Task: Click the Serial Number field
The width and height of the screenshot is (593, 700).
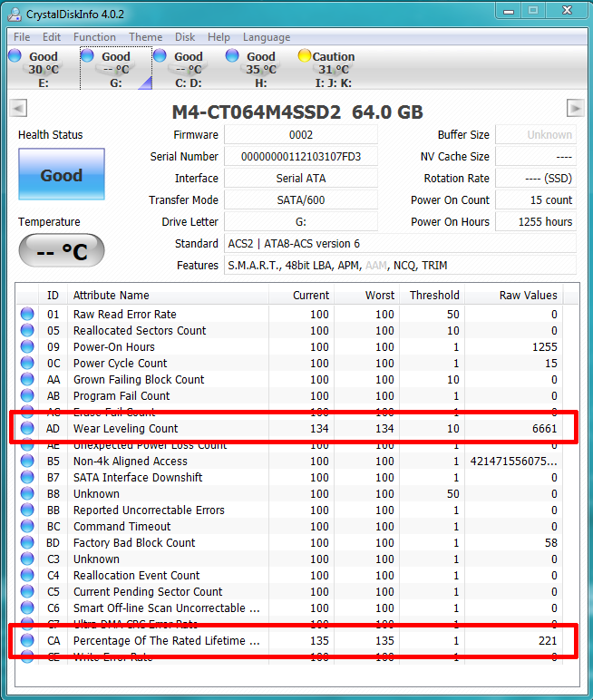Action: pyautogui.click(x=301, y=157)
